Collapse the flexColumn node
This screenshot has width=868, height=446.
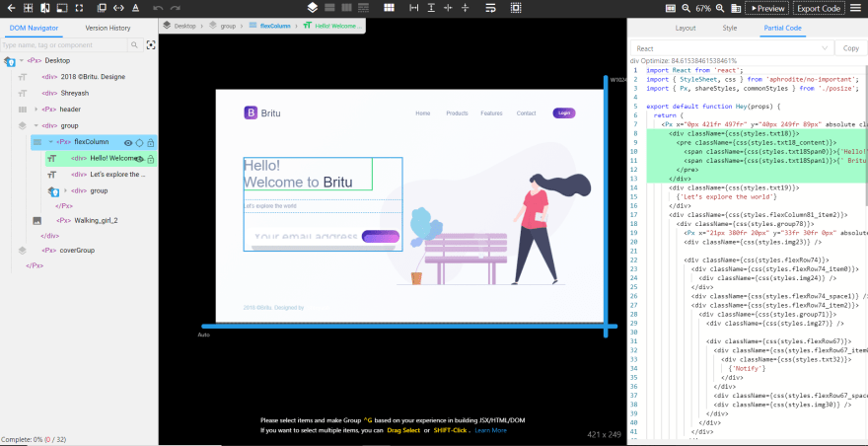(50, 142)
